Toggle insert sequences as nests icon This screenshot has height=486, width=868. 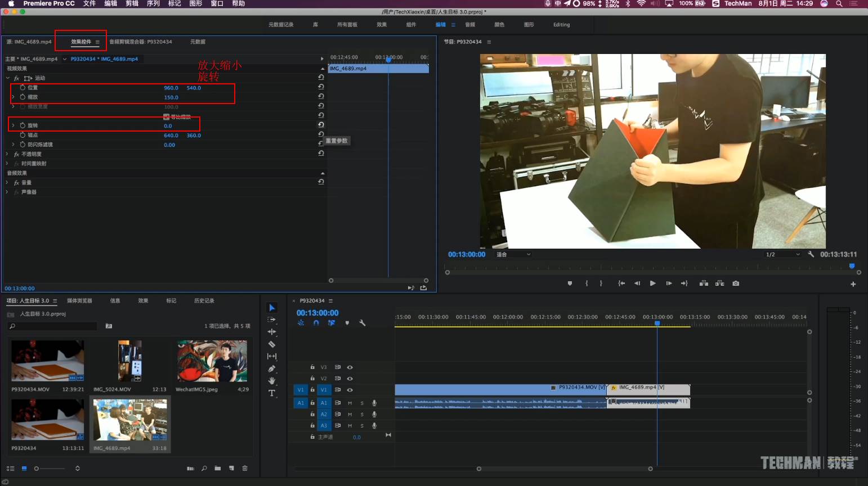pyautogui.click(x=301, y=323)
